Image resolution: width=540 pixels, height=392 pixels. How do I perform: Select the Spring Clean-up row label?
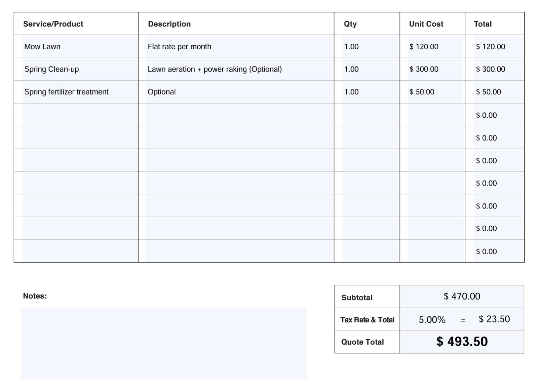pyautogui.click(x=52, y=69)
